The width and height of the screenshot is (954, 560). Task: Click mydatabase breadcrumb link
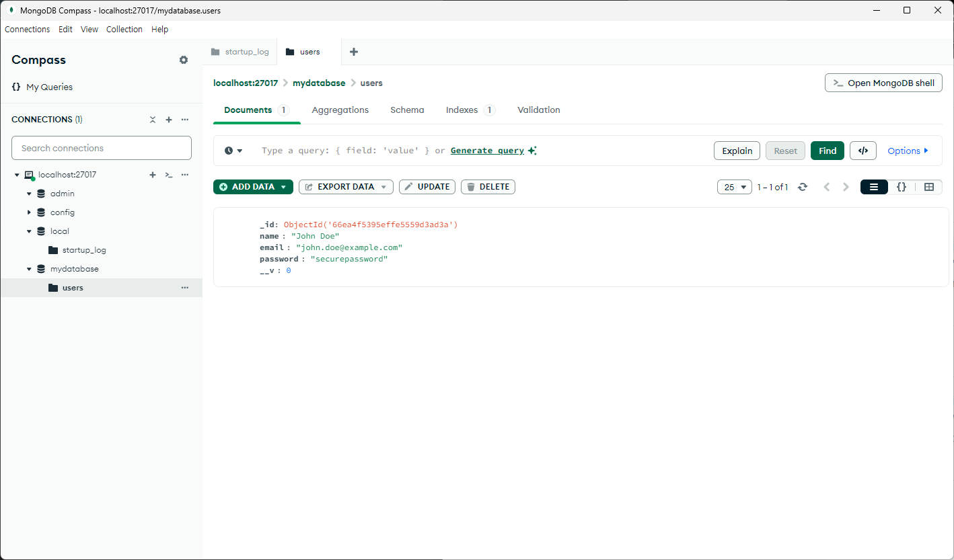[319, 83]
